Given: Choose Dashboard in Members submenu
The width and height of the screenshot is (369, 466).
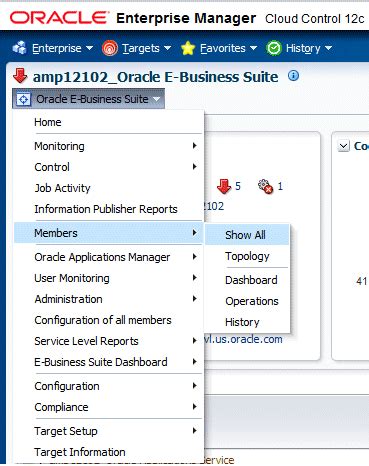Looking at the screenshot, I should [247, 280].
